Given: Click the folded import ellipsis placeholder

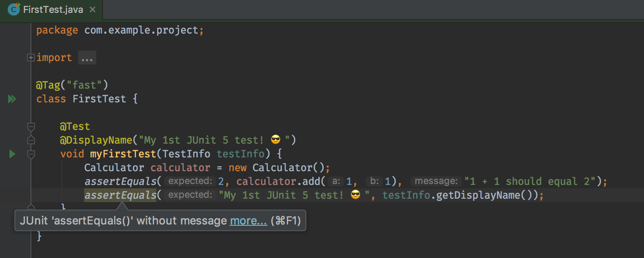Looking at the screenshot, I should 87,58.
